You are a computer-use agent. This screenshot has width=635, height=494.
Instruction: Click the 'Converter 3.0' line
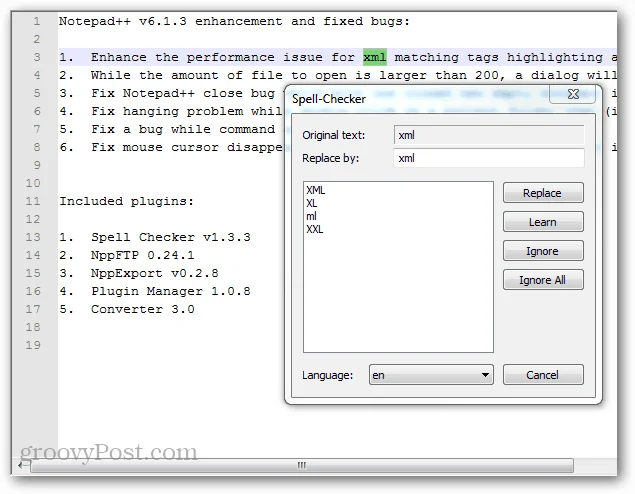pos(127,309)
